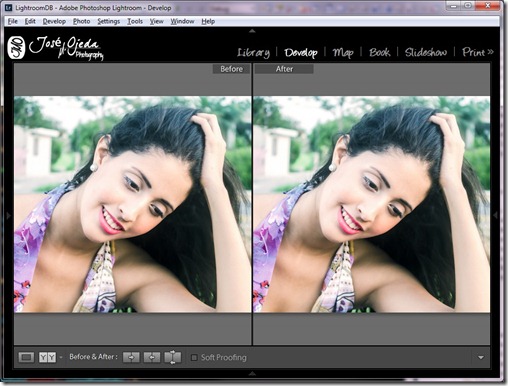Click the José Ojeda identity plate logo
The height and width of the screenshot is (386, 508).
pos(55,48)
